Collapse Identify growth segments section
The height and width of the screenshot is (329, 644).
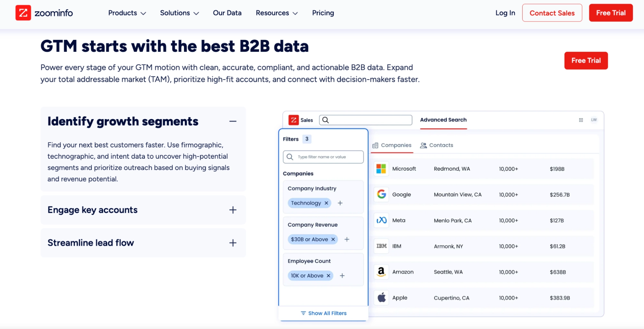tap(233, 121)
